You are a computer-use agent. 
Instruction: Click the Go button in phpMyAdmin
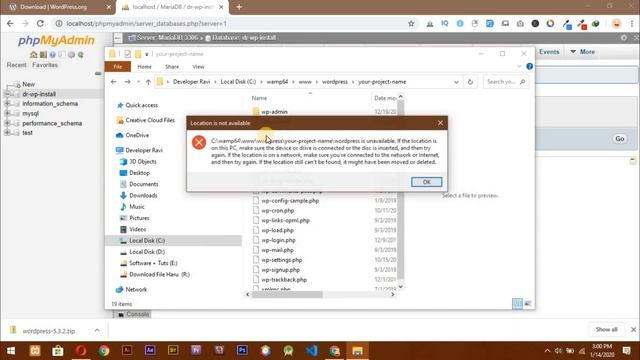(x=620, y=139)
